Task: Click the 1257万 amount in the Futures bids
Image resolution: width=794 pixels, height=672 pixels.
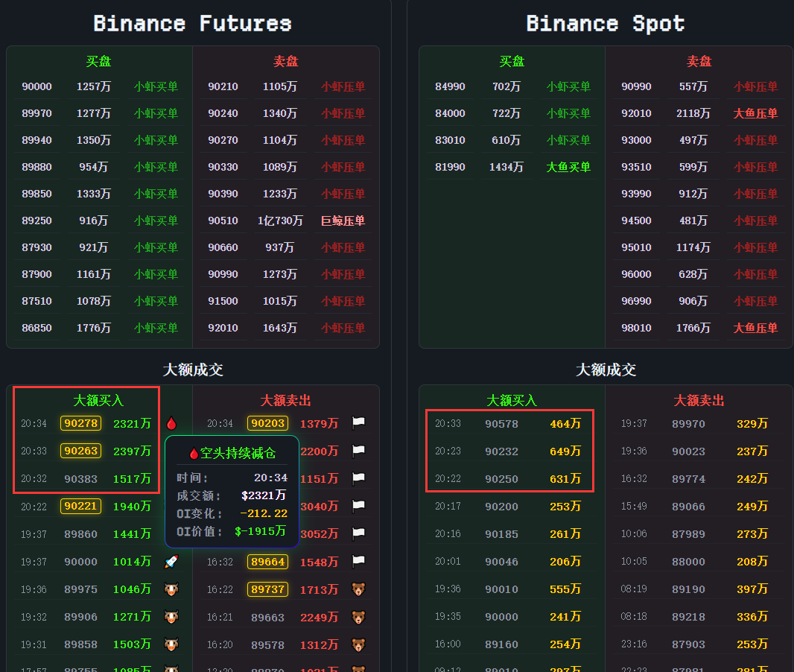Action: coord(94,86)
